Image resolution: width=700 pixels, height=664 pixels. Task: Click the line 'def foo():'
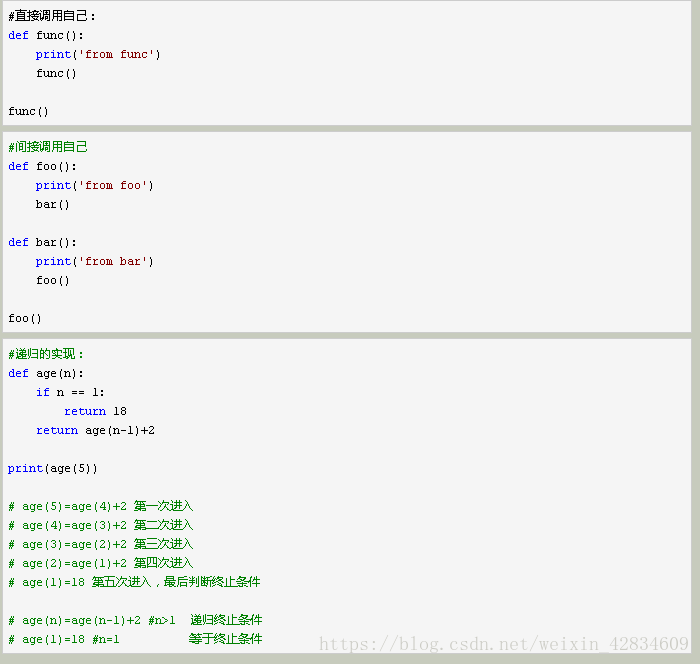(x=42, y=167)
